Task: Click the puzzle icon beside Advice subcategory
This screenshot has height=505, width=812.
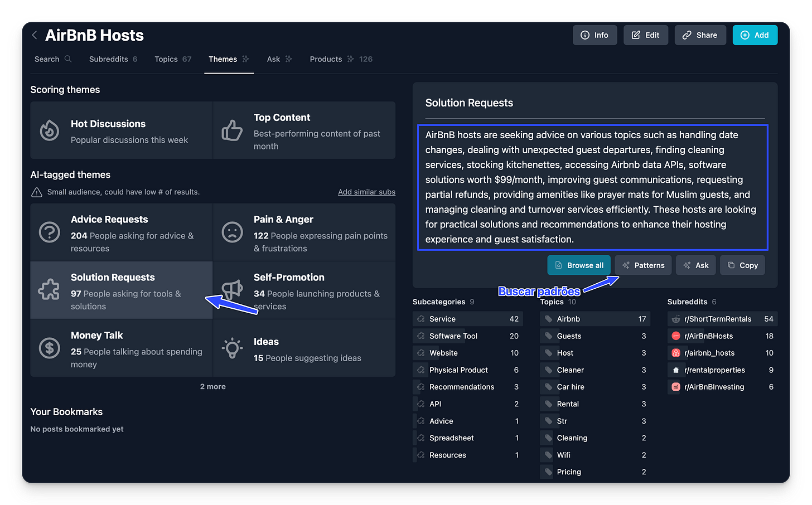Action: [421, 421]
